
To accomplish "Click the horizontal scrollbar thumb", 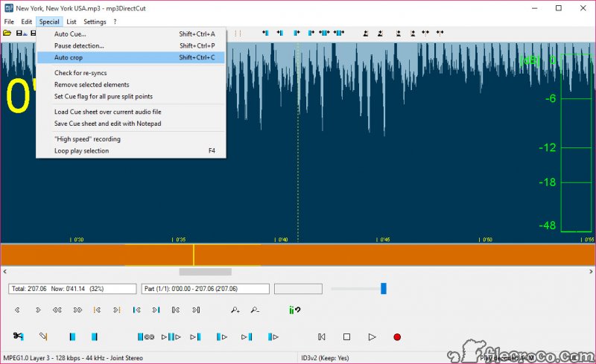I will pos(205,272).
